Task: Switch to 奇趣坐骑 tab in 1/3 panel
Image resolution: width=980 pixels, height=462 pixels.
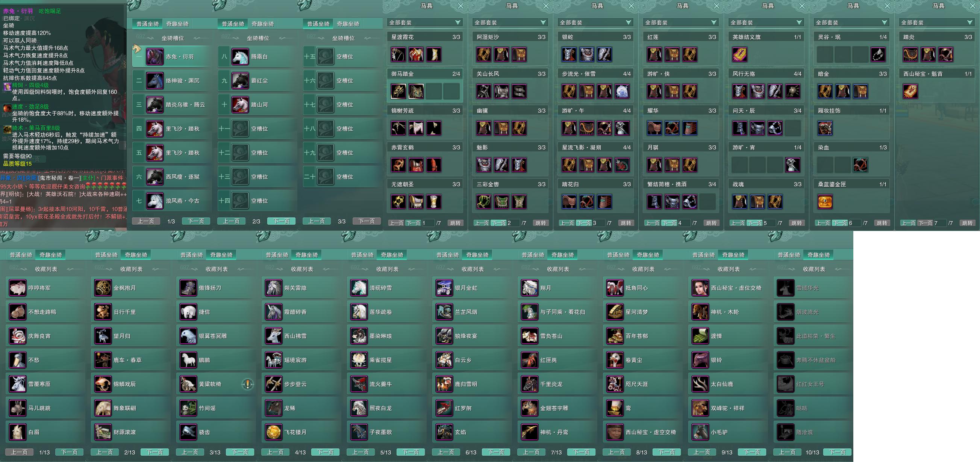Action: point(177,24)
